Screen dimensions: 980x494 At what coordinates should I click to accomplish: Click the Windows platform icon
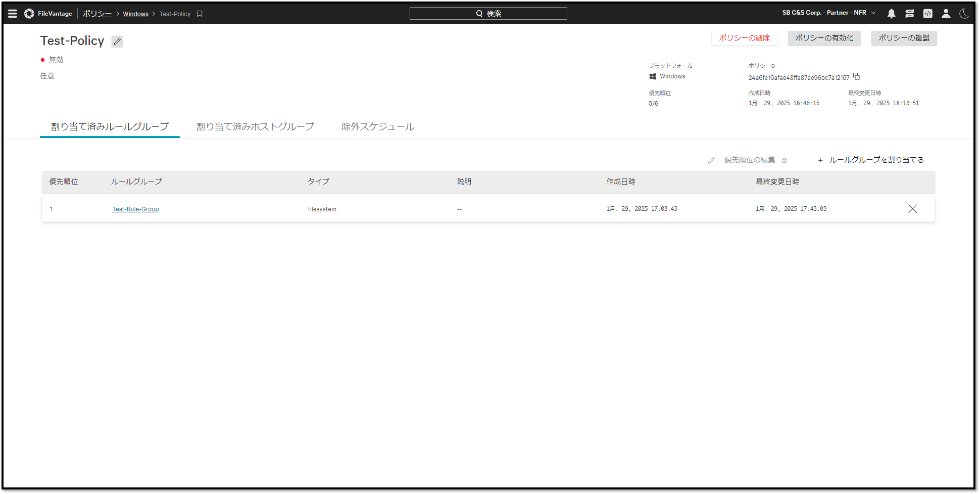coord(653,76)
